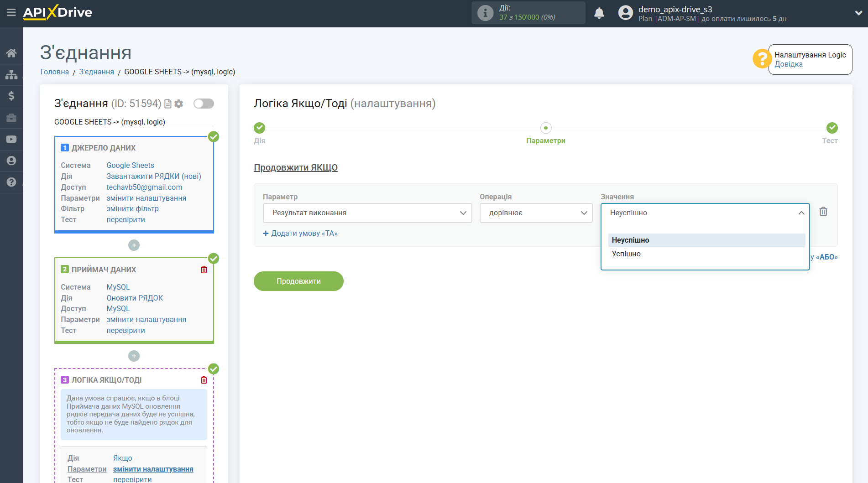Open the first MySQL link in receiver block
Viewport: 868px width, 483px height.
[118, 287]
